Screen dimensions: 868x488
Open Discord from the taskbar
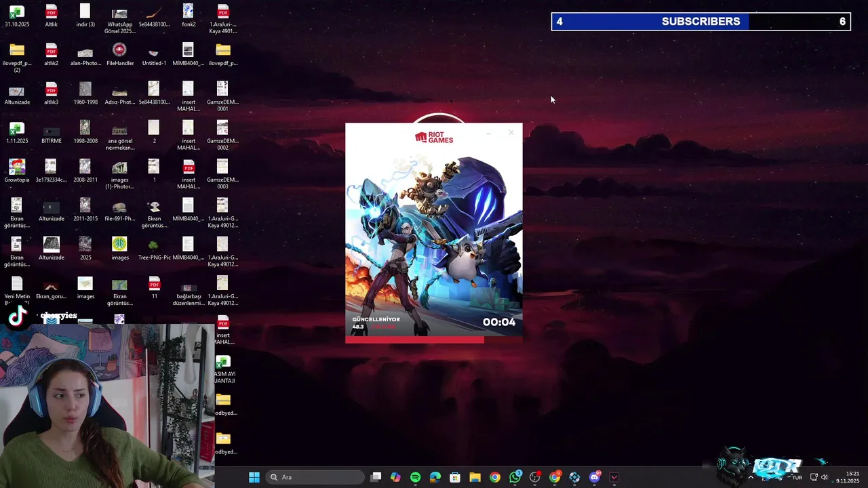tap(595, 477)
